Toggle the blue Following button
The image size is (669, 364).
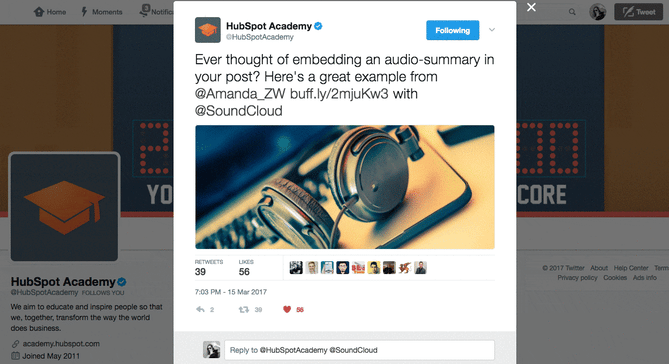(452, 30)
